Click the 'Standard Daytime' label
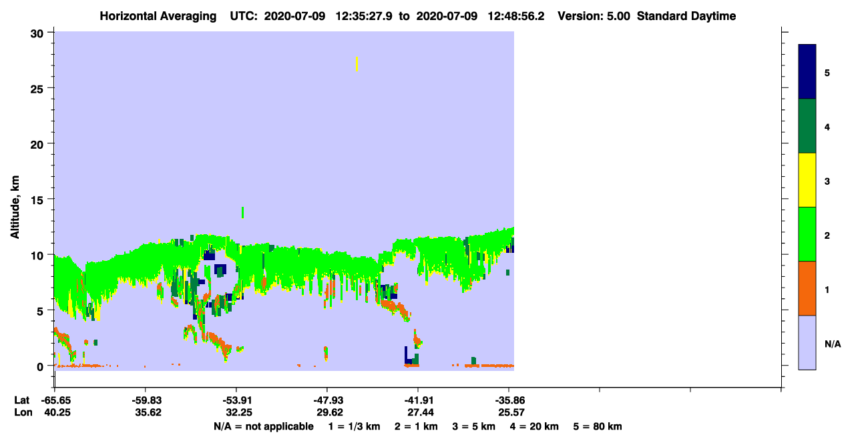 click(686, 16)
